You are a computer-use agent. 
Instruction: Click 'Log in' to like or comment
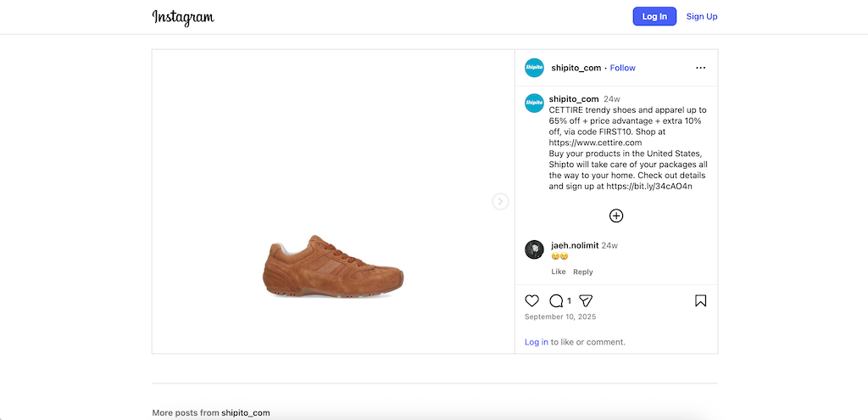[537, 342]
